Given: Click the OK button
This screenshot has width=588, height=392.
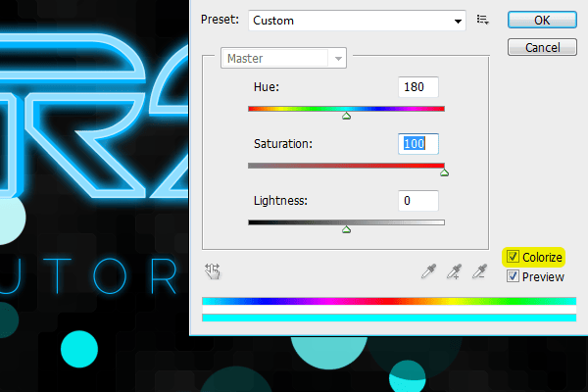Looking at the screenshot, I should point(542,20).
